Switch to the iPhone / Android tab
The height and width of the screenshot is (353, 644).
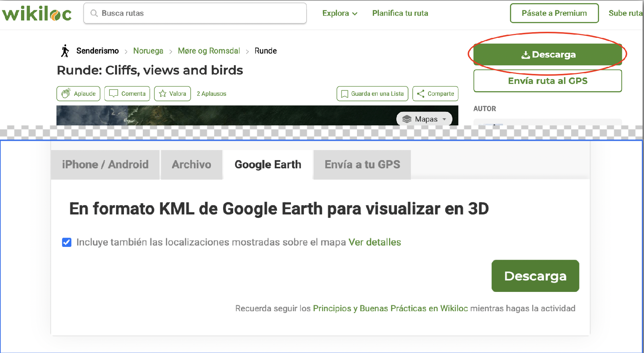(105, 164)
